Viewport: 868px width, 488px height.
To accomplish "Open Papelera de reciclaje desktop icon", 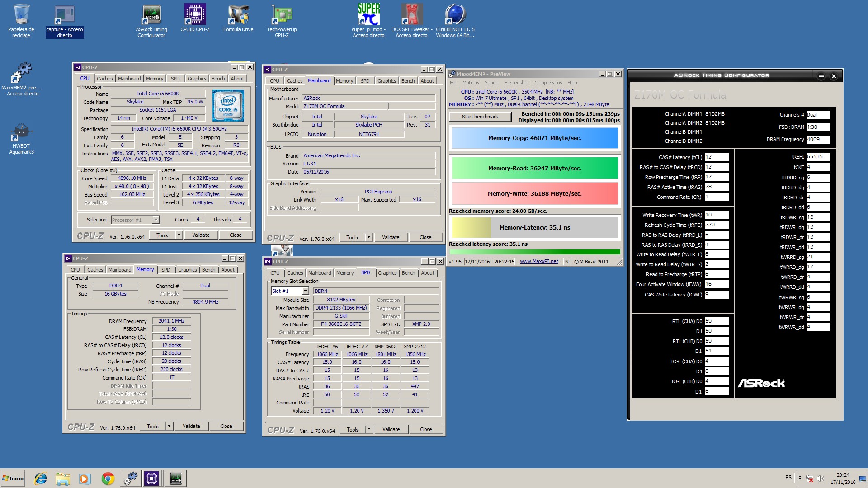I will click(21, 20).
